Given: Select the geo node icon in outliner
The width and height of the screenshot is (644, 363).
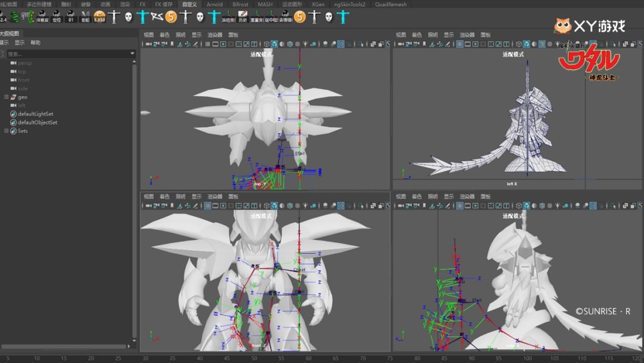Looking at the screenshot, I should [13, 97].
